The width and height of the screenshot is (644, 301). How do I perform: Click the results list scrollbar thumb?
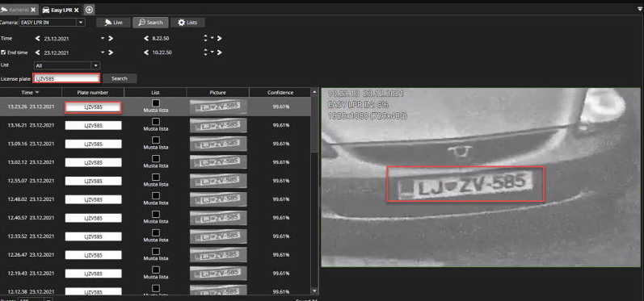315,124
